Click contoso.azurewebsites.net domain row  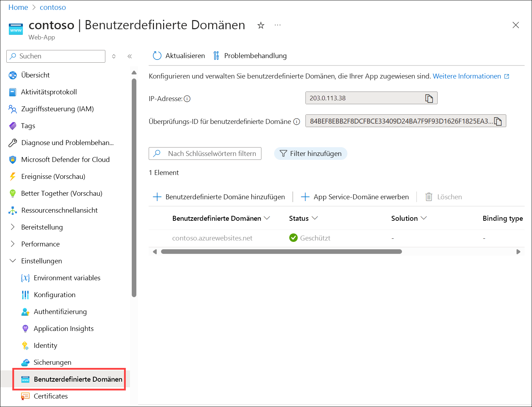pos(212,238)
